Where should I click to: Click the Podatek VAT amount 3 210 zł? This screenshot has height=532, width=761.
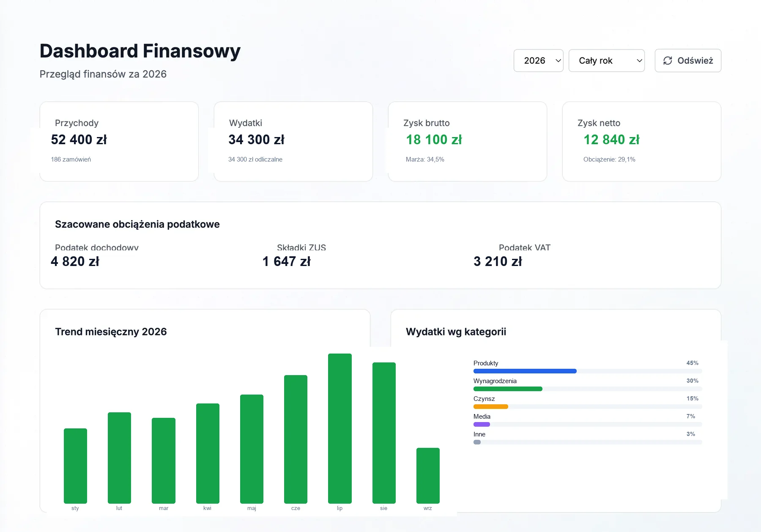[x=498, y=261]
